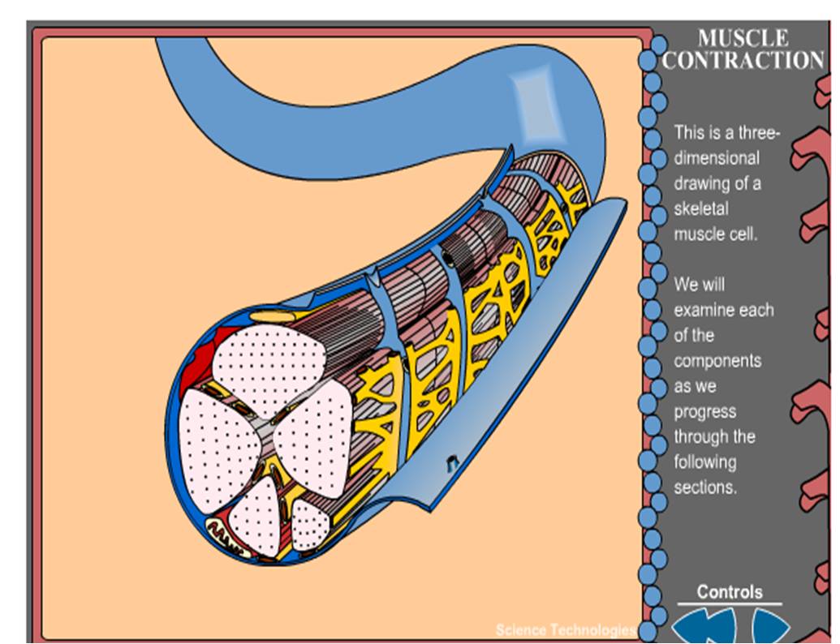Click the smallest dotted myofibril at bottom right
840x644 pixels.
click(310, 524)
